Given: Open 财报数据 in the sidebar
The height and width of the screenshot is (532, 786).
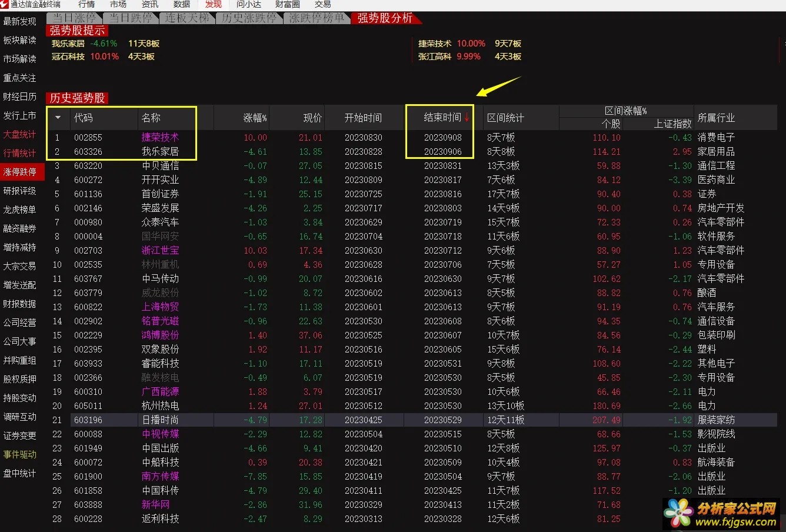Looking at the screenshot, I should pyautogui.click(x=19, y=304).
